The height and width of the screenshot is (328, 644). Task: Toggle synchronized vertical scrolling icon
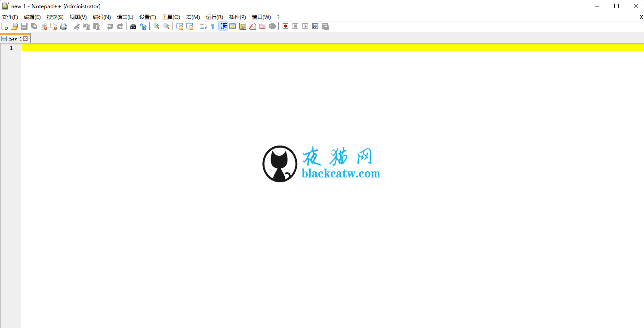click(180, 26)
